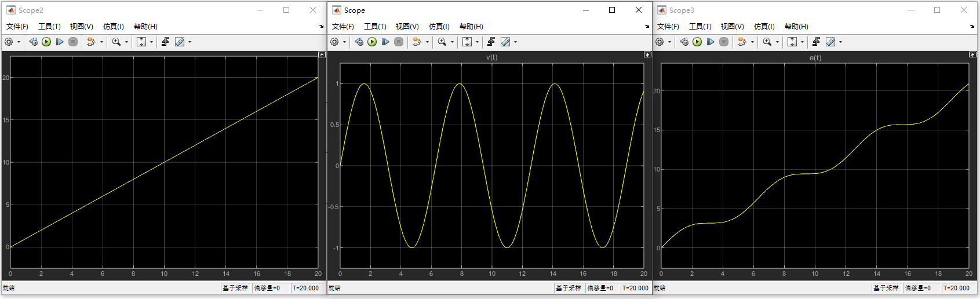
Task: Click scale axes limits icon in Scope3
Action: 792,42
